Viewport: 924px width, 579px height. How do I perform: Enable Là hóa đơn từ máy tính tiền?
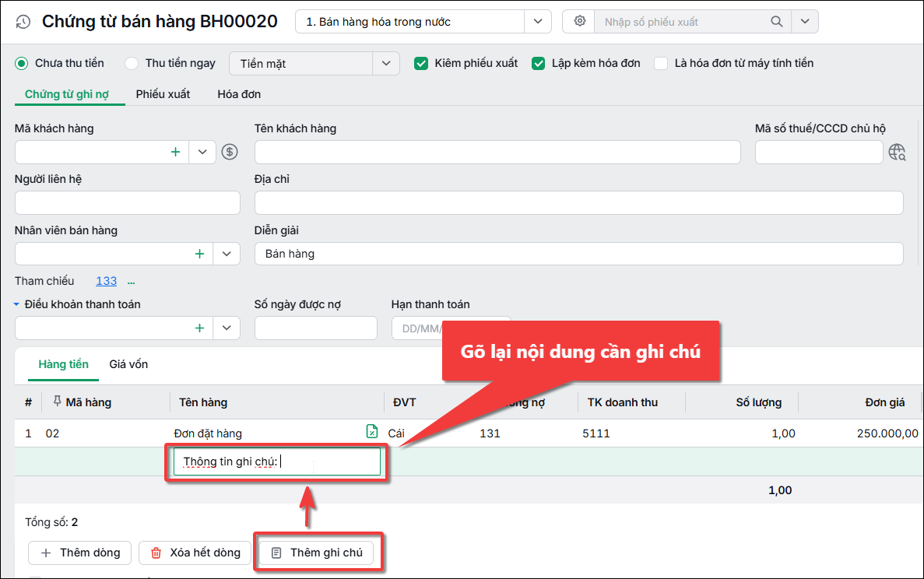pos(661,63)
